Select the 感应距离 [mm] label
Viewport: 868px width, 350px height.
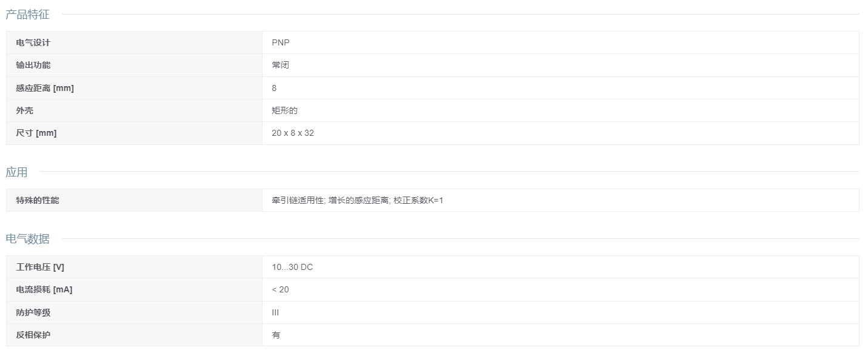(x=45, y=88)
